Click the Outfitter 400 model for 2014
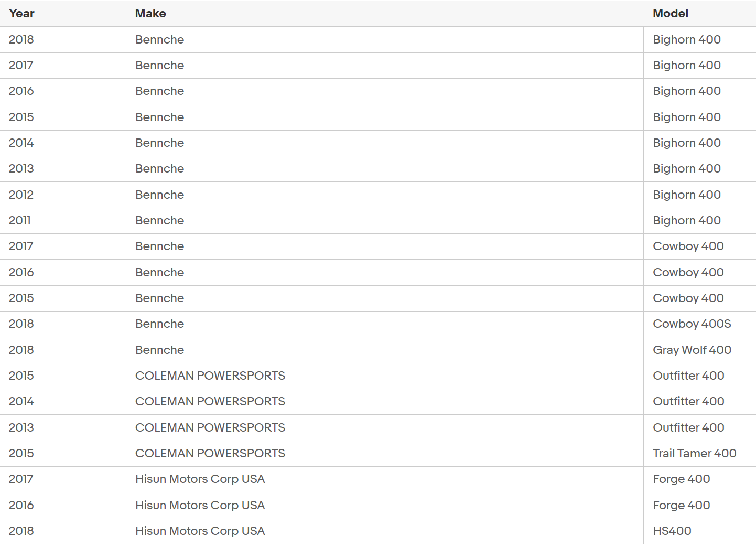This screenshot has height=547, width=756. [x=688, y=401]
